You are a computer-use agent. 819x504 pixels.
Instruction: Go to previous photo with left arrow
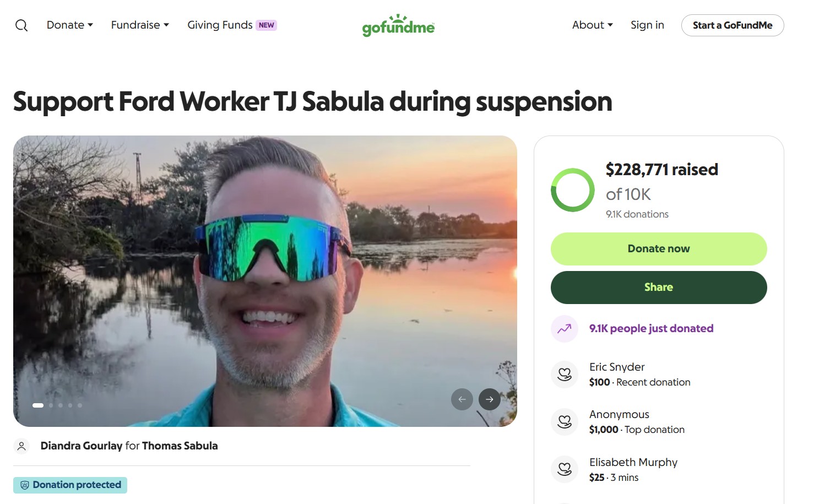click(462, 399)
